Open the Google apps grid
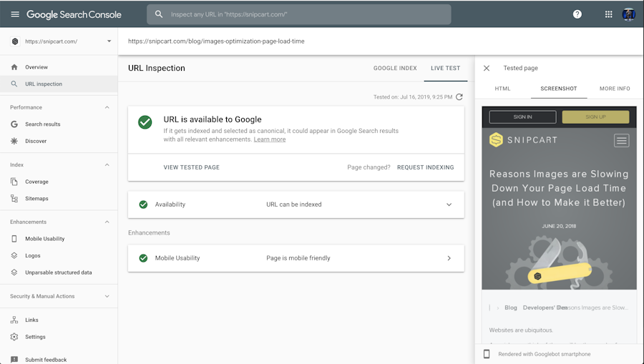Screen dimensions: 644x364 point(608,14)
